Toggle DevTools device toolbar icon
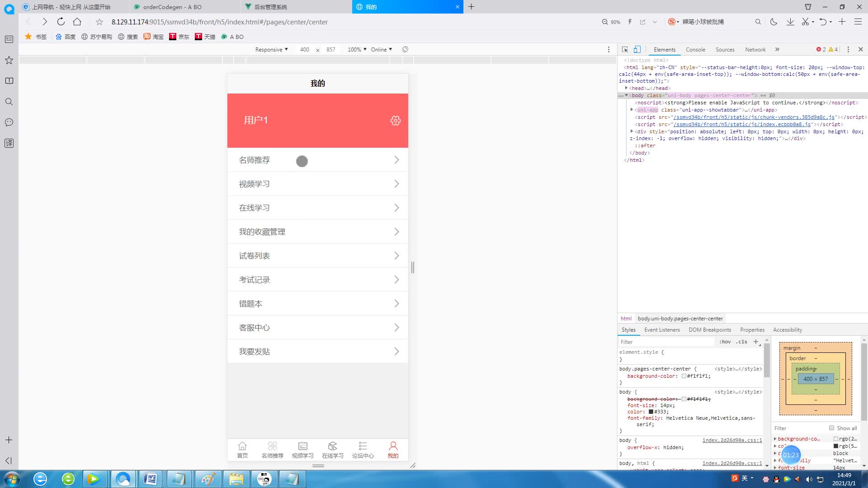The height and width of the screenshot is (488, 868). (637, 50)
